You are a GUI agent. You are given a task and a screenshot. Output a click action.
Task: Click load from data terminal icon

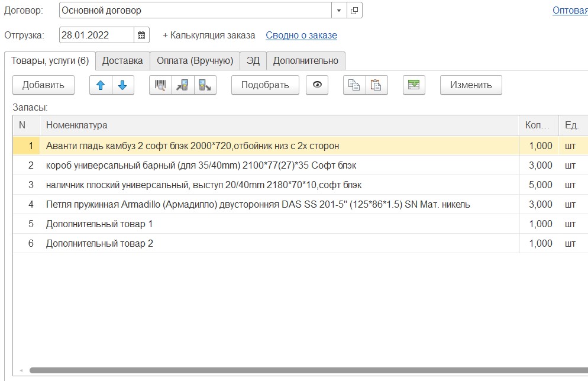(x=183, y=85)
